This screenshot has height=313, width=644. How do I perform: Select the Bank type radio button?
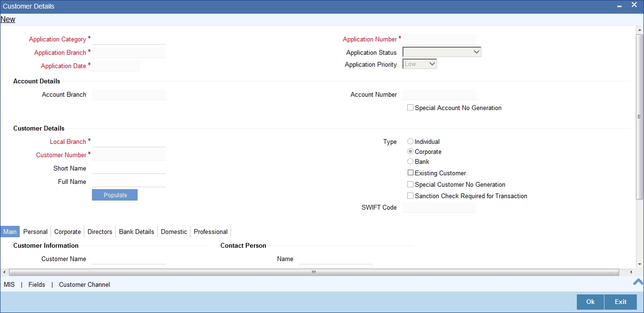pyautogui.click(x=410, y=162)
